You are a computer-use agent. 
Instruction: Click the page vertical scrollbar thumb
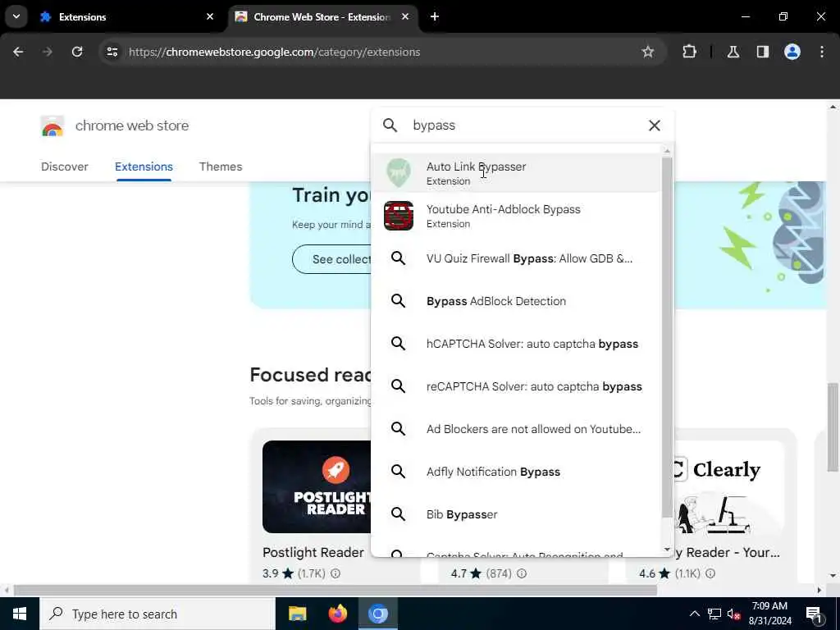coord(833,427)
